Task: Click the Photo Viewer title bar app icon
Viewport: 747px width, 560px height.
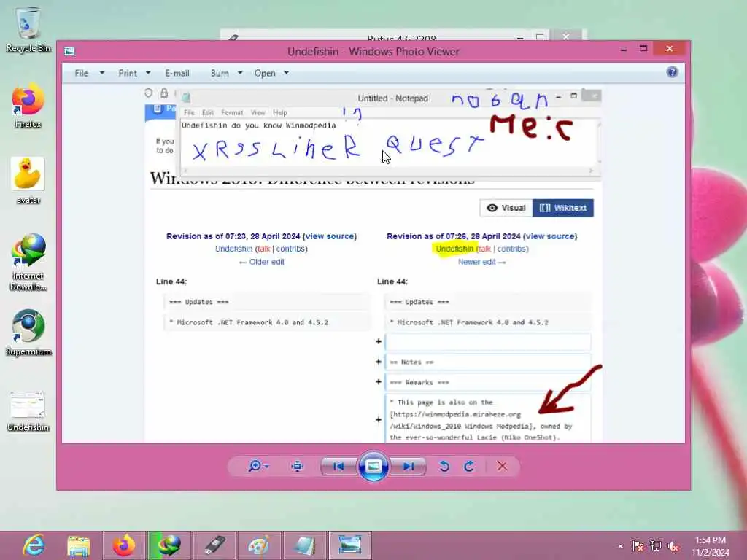Action: click(69, 51)
